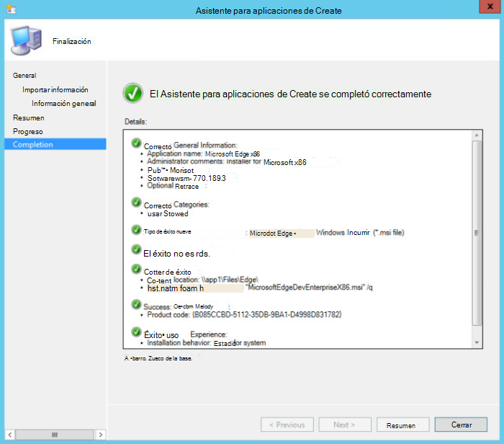Image resolution: width=504 pixels, height=444 pixels.
Task: Click green check beside El éxito no es rds
Action: (136, 249)
